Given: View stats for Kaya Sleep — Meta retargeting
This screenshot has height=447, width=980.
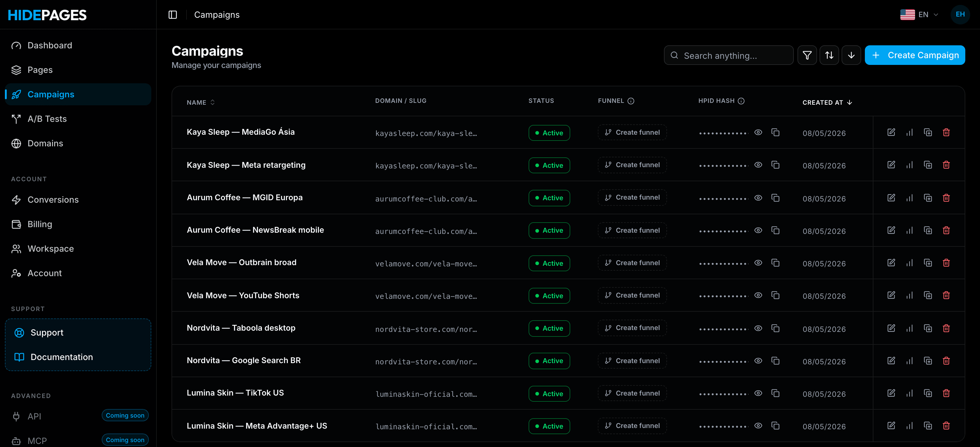Looking at the screenshot, I should [x=909, y=165].
